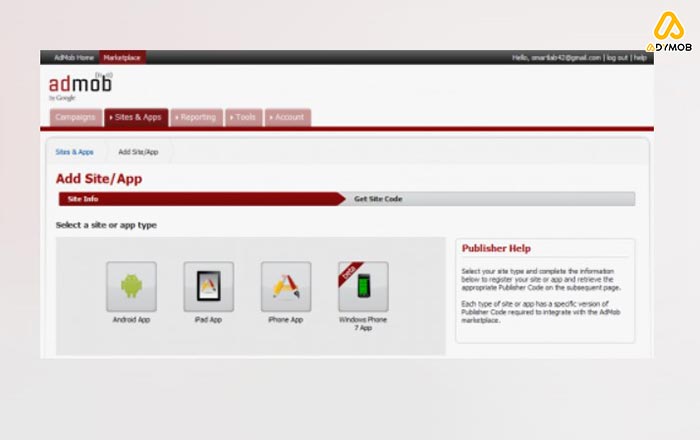Open Marketplace in top bar
Viewport: 700px width, 440px height.
coord(122,58)
